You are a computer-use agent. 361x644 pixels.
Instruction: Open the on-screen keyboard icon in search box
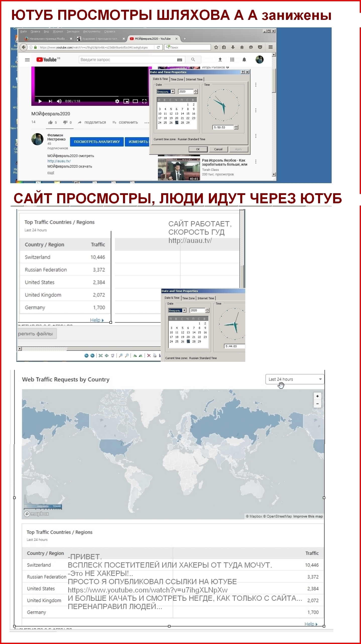coord(179,60)
